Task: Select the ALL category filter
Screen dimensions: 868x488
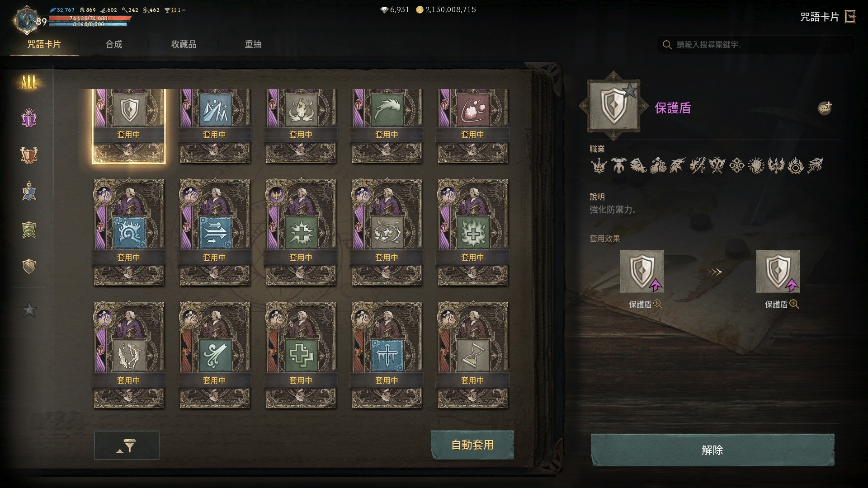Action: 29,82
